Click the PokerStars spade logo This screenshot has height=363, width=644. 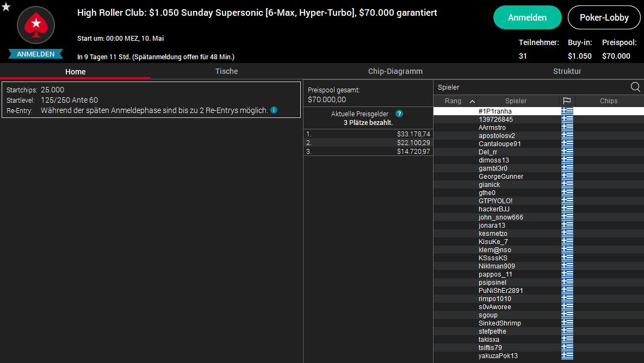point(36,24)
